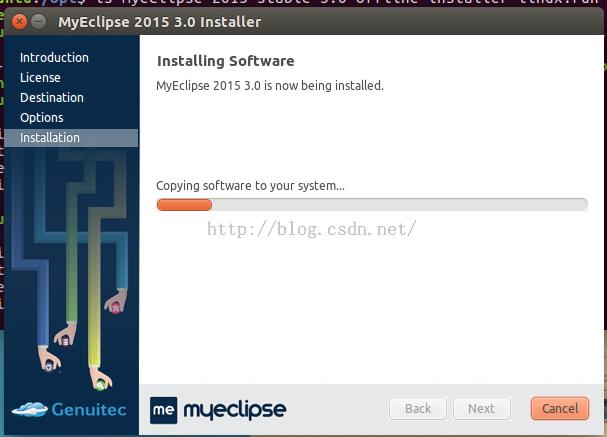The height and width of the screenshot is (437, 607).
Task: Click the disabled Back button
Action: [x=418, y=408]
